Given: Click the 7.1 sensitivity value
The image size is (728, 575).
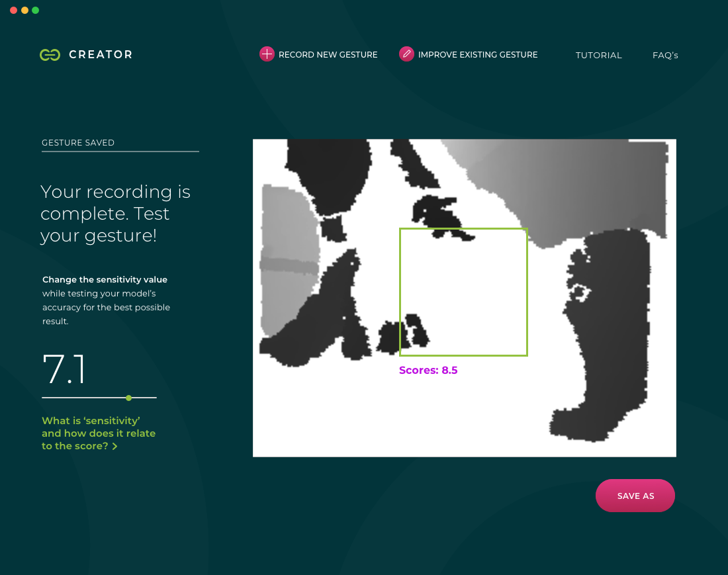Looking at the screenshot, I should pyautogui.click(x=64, y=369).
